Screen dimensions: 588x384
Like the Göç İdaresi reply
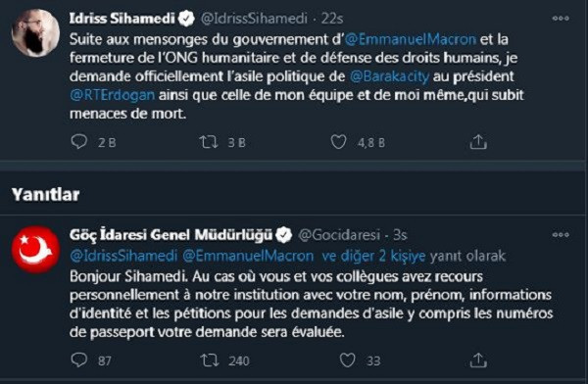(x=347, y=360)
